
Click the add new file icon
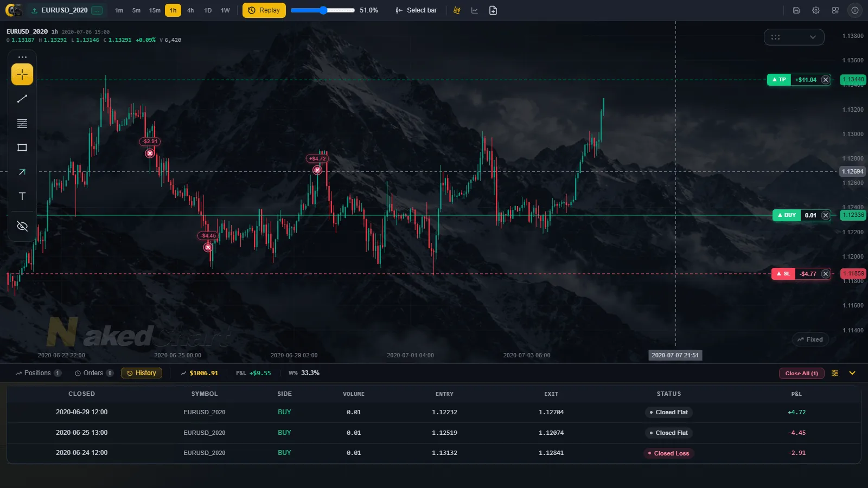[x=493, y=10]
